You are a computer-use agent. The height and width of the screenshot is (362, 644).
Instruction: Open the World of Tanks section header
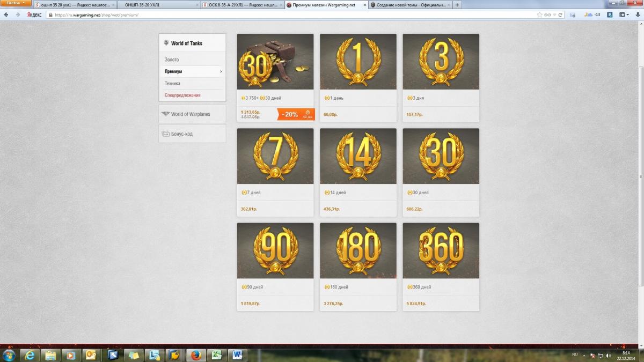click(192, 43)
